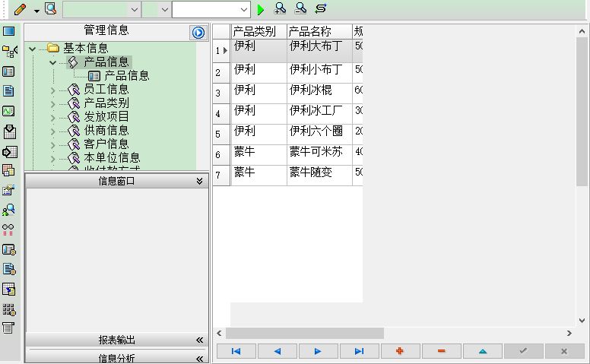Select the 伊利六个圈 cell
This screenshot has height=364, width=590.
pyautogui.click(x=319, y=135)
